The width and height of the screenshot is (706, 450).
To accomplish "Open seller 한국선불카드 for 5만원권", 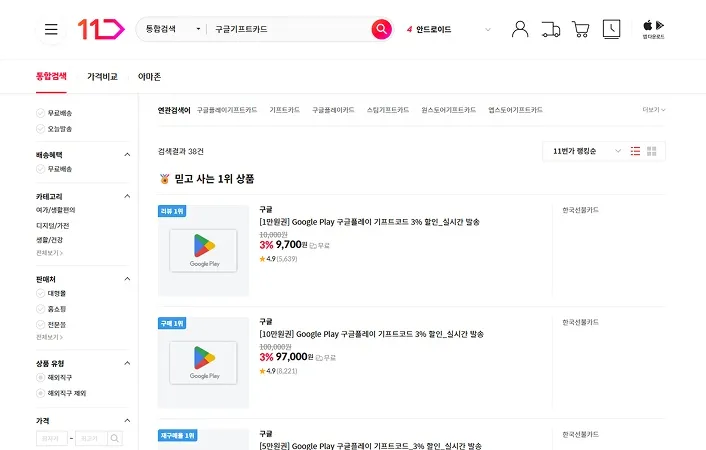I will 580,435.
